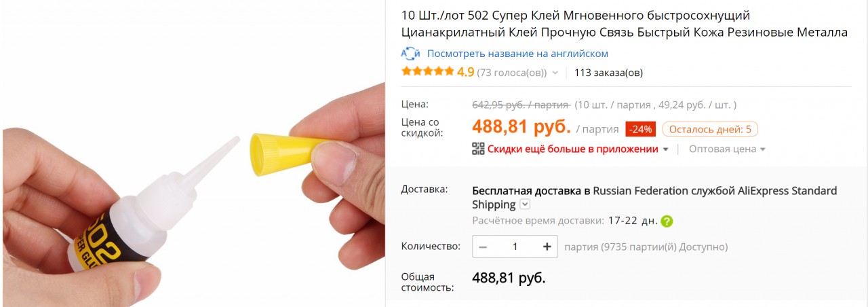Click the green question mark delivery help icon

(x=667, y=221)
